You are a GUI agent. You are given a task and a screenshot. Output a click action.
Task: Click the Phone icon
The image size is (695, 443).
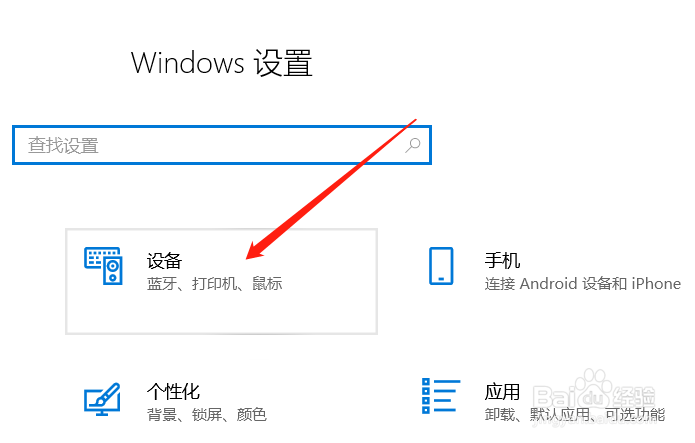point(441,266)
